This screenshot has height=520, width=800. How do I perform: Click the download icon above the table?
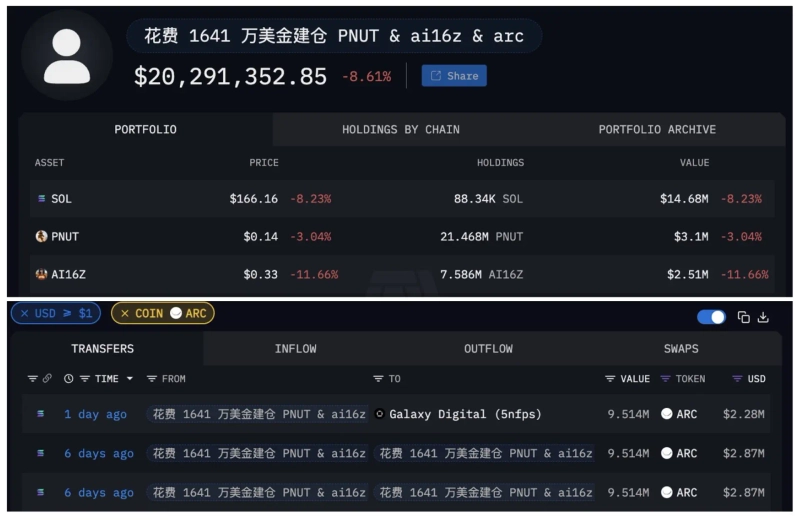click(x=764, y=317)
